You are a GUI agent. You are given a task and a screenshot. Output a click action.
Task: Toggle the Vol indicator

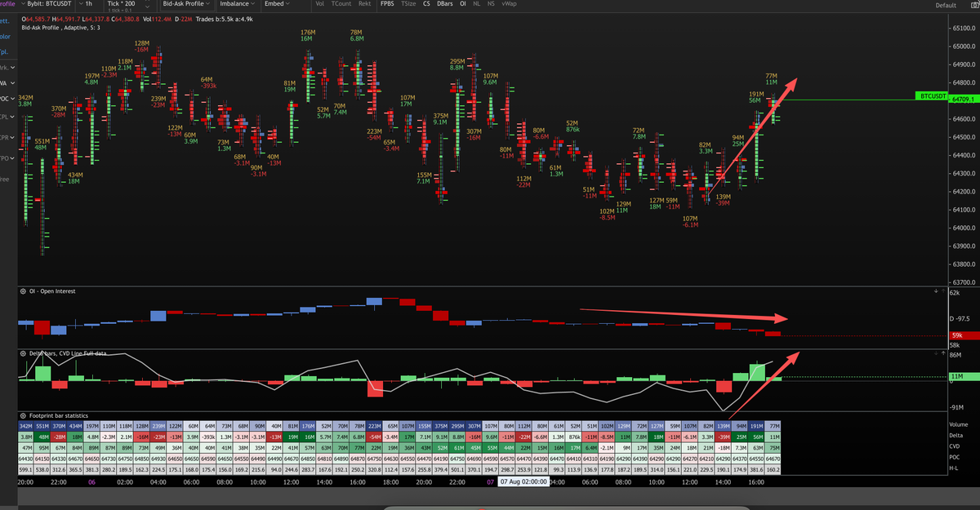click(x=318, y=4)
